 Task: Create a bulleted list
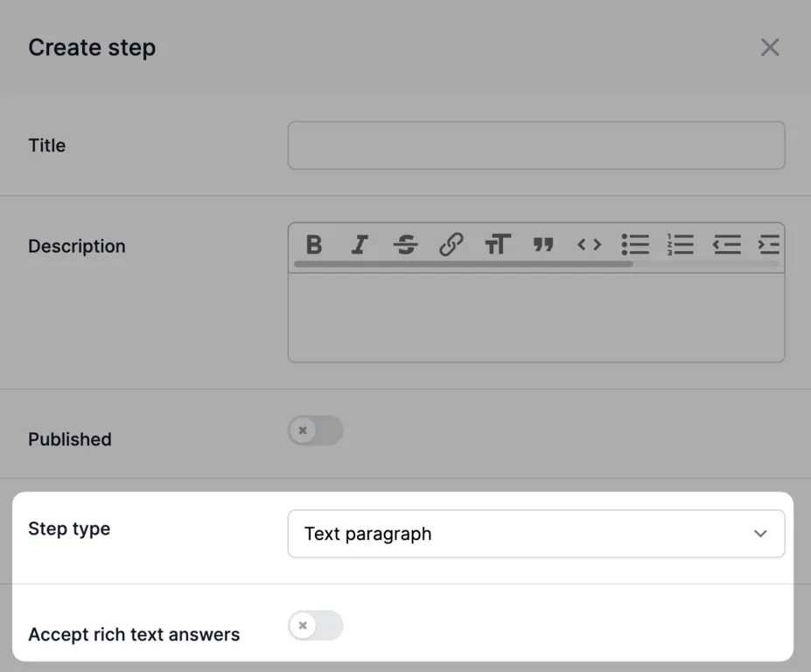pos(635,244)
